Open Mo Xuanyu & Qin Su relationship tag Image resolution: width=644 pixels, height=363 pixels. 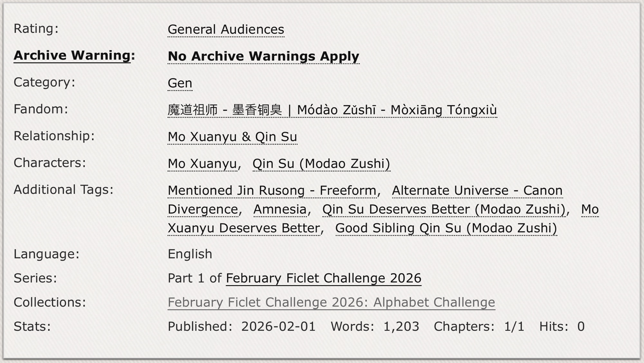(x=232, y=137)
